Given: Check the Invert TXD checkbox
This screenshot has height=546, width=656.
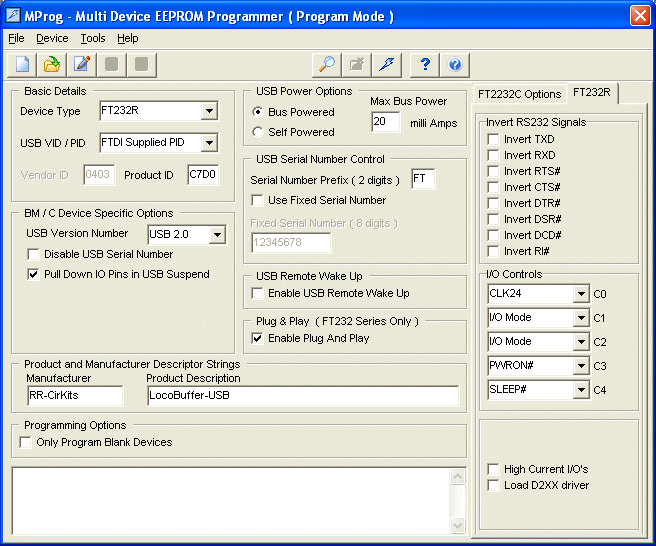Looking at the screenshot, I should pos(494,139).
